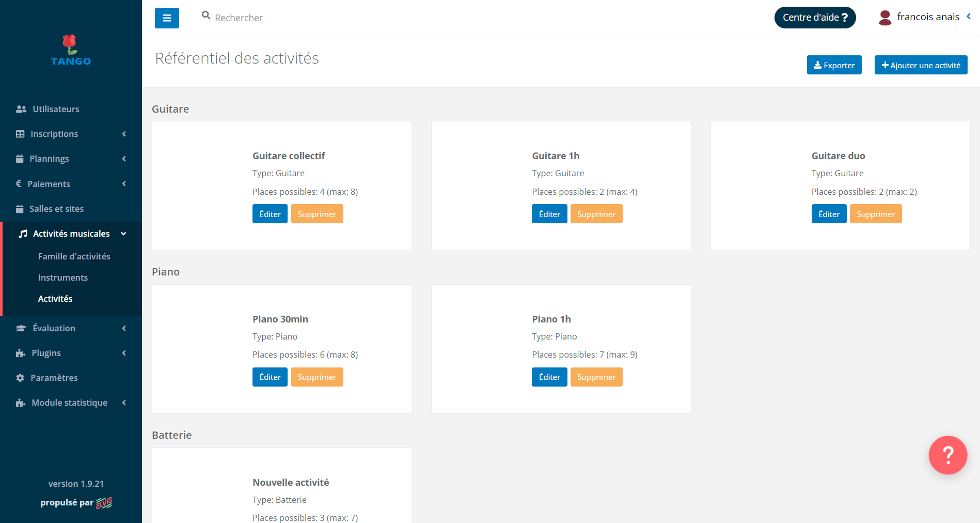Open the floating red help bubble

(948, 455)
